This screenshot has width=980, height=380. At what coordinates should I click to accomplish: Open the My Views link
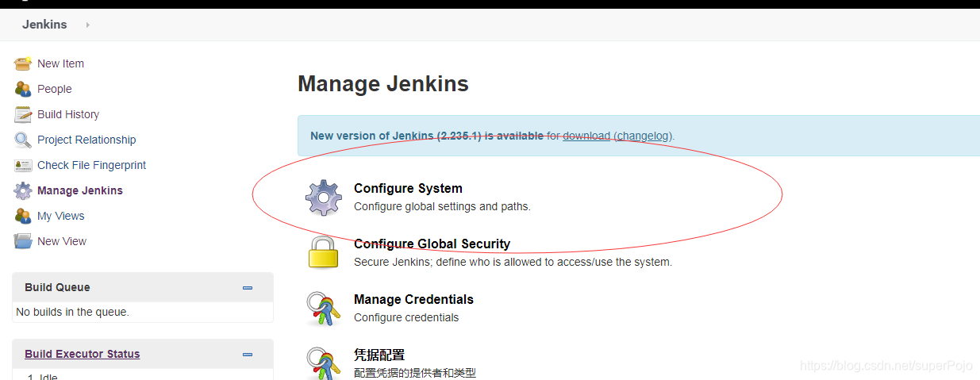tap(60, 216)
